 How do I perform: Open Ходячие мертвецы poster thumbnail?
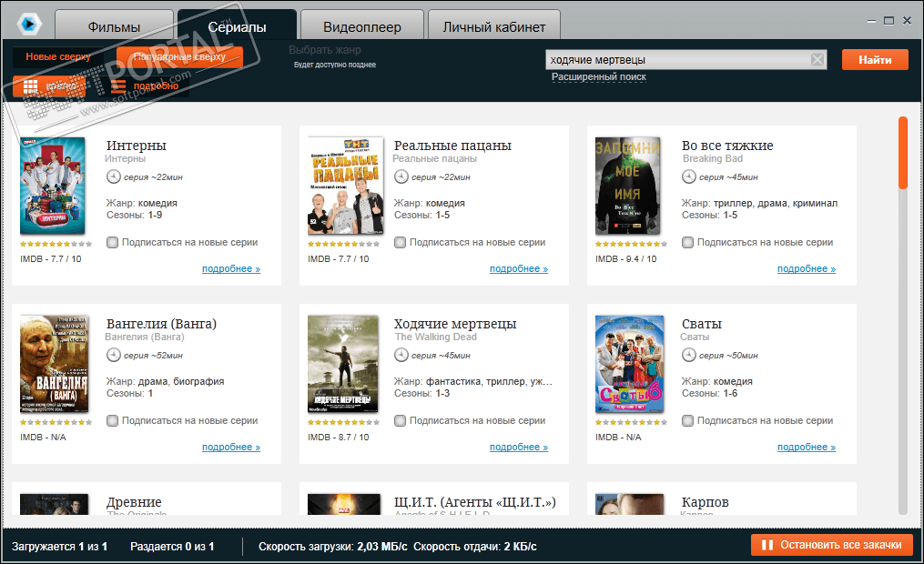coord(343,364)
